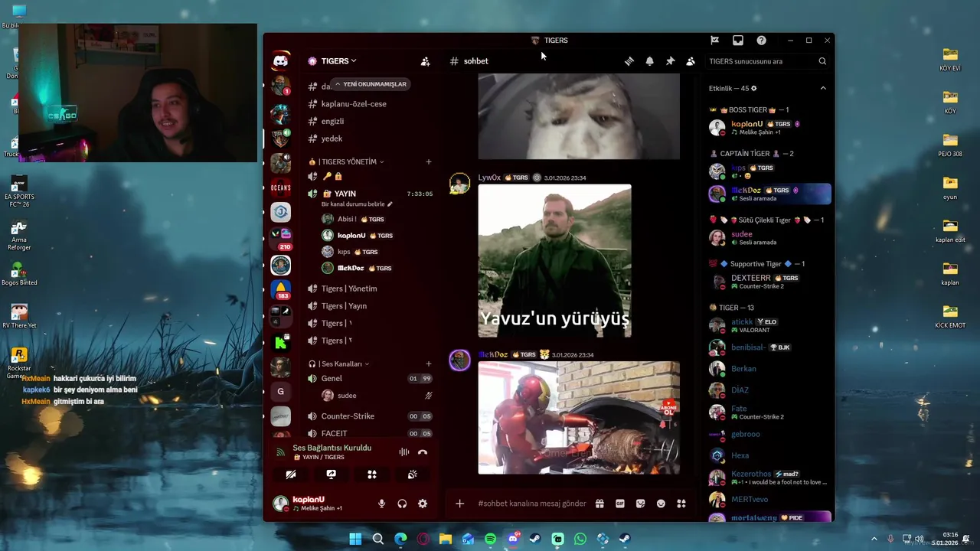Open GIF picker in message bar
The width and height of the screenshot is (980, 551).
(620, 504)
